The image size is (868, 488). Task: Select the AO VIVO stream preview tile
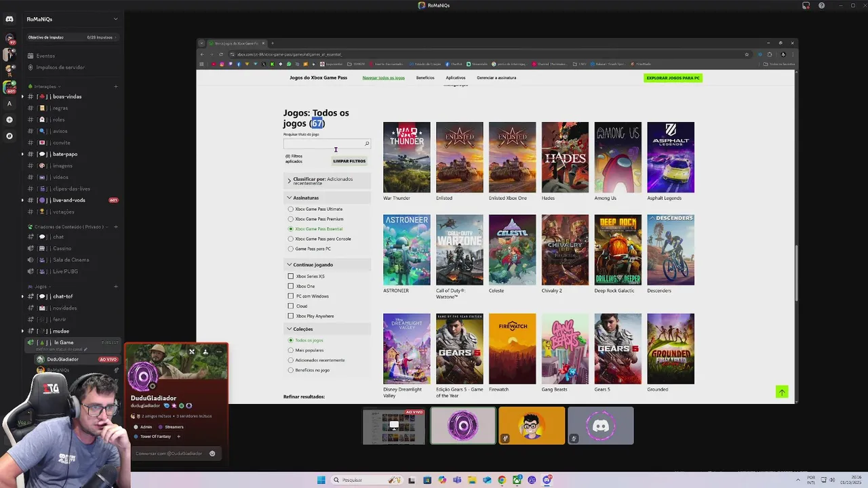[x=394, y=426]
